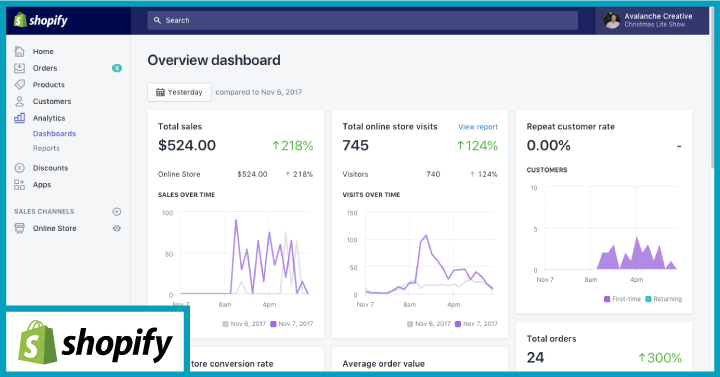The height and width of the screenshot is (377, 720).
Task: View online store via eye icon
Action: tap(117, 228)
